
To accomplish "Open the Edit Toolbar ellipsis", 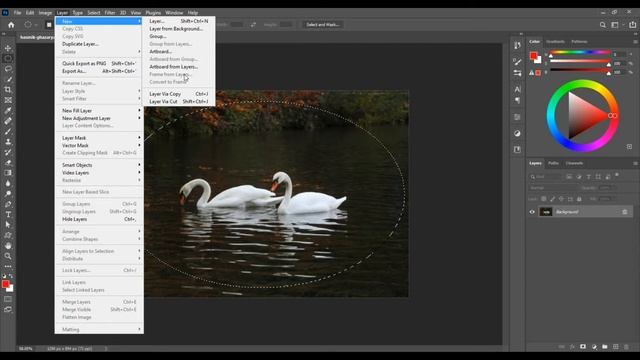I will tap(8, 266).
